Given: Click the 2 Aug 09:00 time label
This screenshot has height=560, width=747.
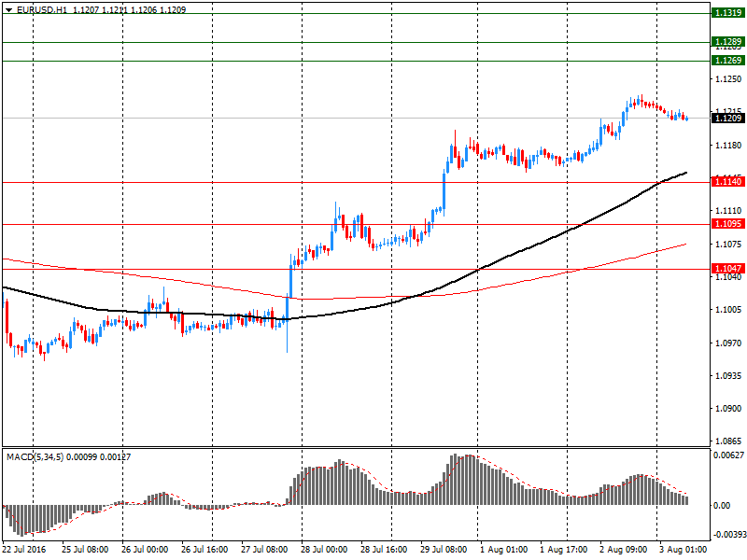Looking at the screenshot, I should (x=623, y=550).
